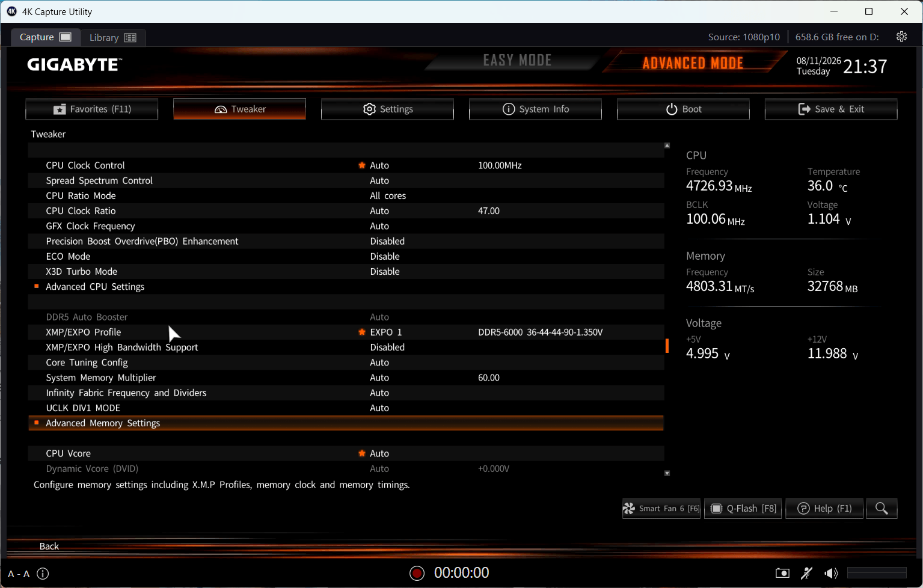Switch to the Capture tab
The width and height of the screenshot is (923, 588).
(46, 37)
